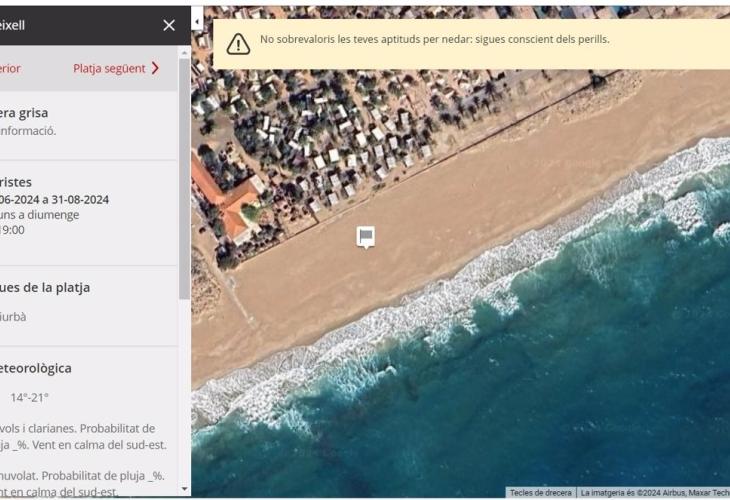730x500 pixels.
Task: Click the red chevron beside Platja següent
Action: (x=155, y=69)
